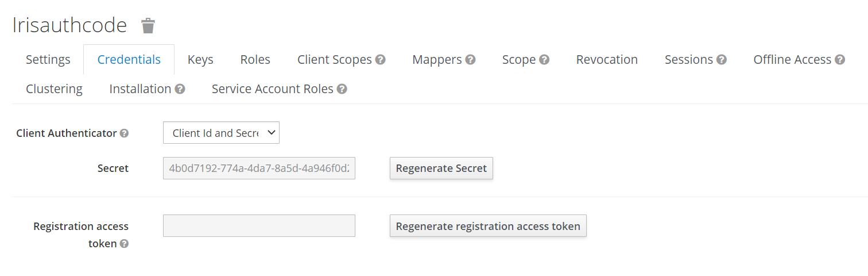Screen dimensions: 868x276
Task: Click Regenerate registration access token button
Action: (x=488, y=226)
